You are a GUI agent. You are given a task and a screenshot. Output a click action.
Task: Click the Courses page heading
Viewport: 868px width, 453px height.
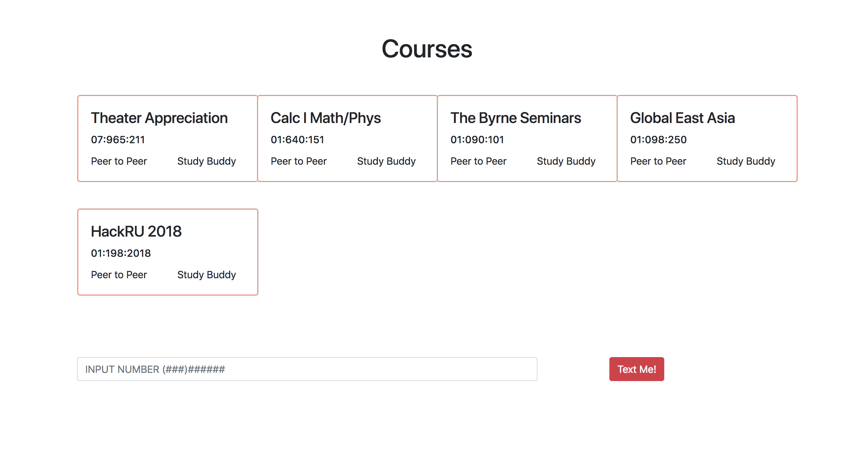pos(426,49)
